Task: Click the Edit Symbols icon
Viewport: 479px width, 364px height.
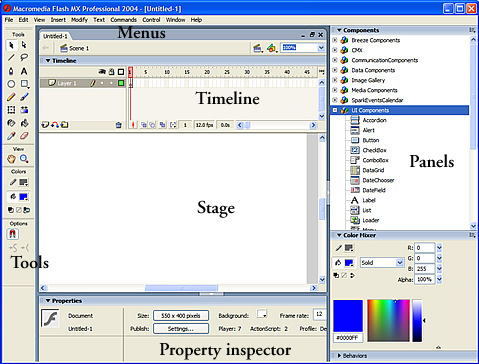Action: point(272,48)
